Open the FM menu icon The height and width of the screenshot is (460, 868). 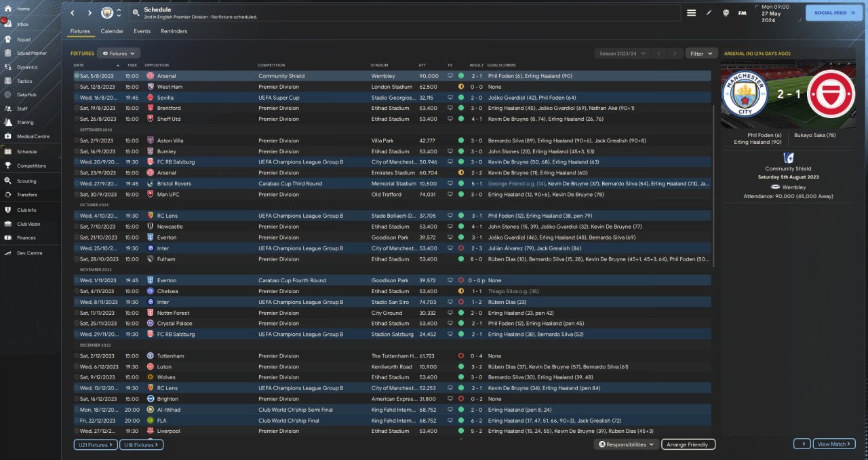coord(743,13)
